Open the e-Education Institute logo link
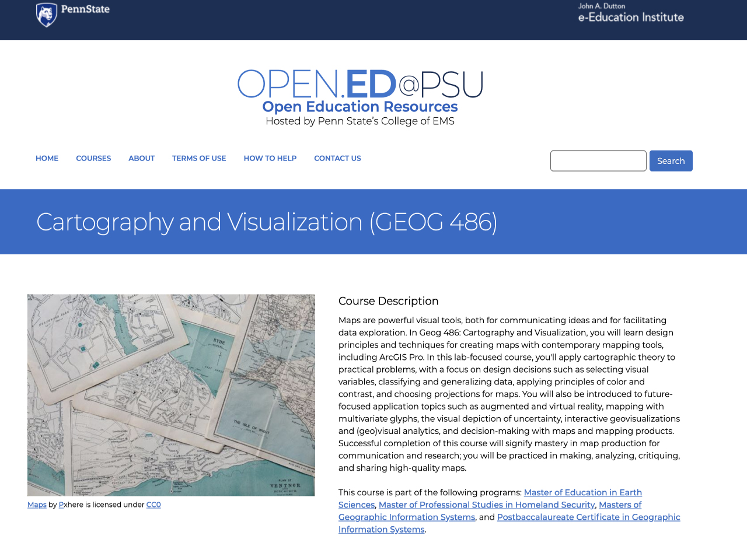Screen dimensions: 747x560 tap(631, 13)
